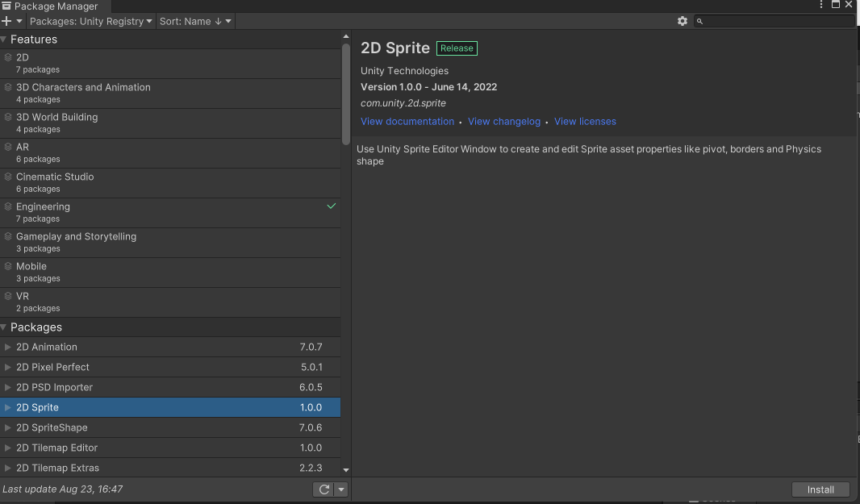This screenshot has height=504, width=860.
Task: Expand the 2D Animation package versions
Action: coord(8,347)
